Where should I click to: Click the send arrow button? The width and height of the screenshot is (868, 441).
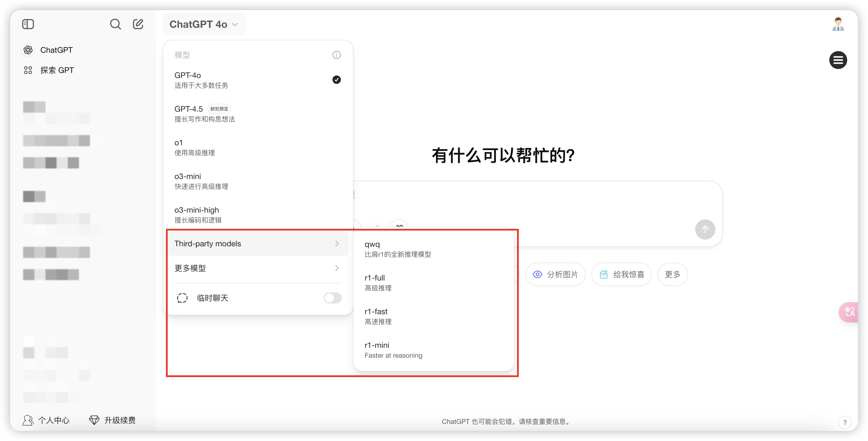[x=705, y=229]
